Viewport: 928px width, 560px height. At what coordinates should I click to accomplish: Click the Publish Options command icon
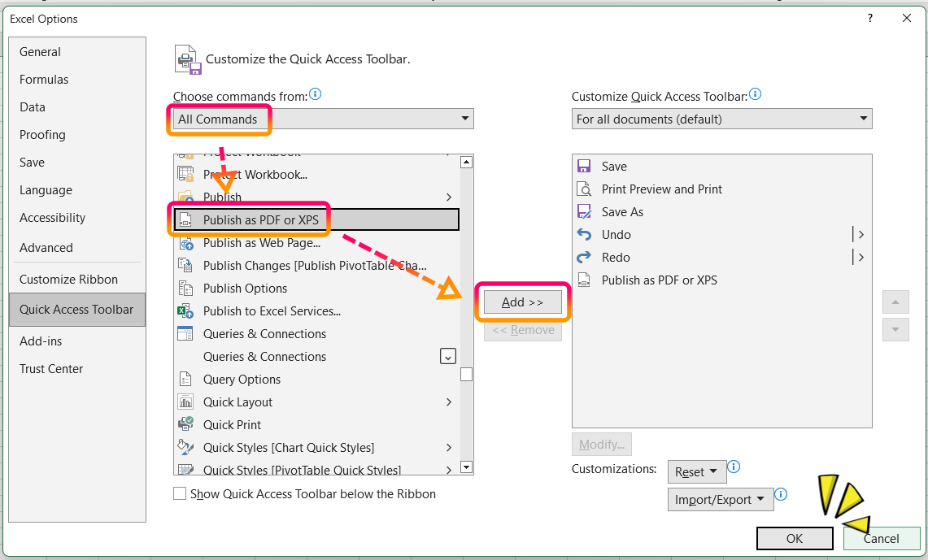(185, 288)
